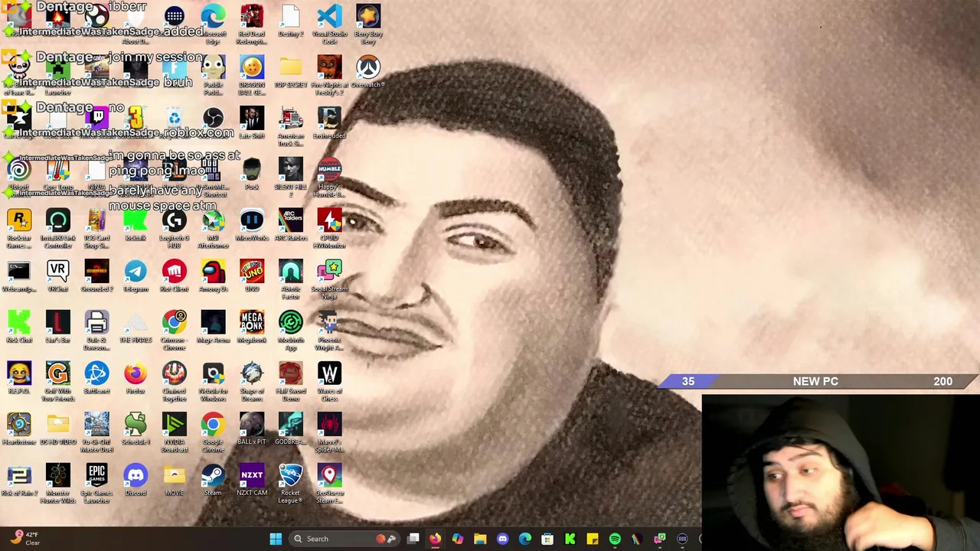Screen dimensions: 980x551
Task: Open the VRChat desktop icon
Action: 58,272
